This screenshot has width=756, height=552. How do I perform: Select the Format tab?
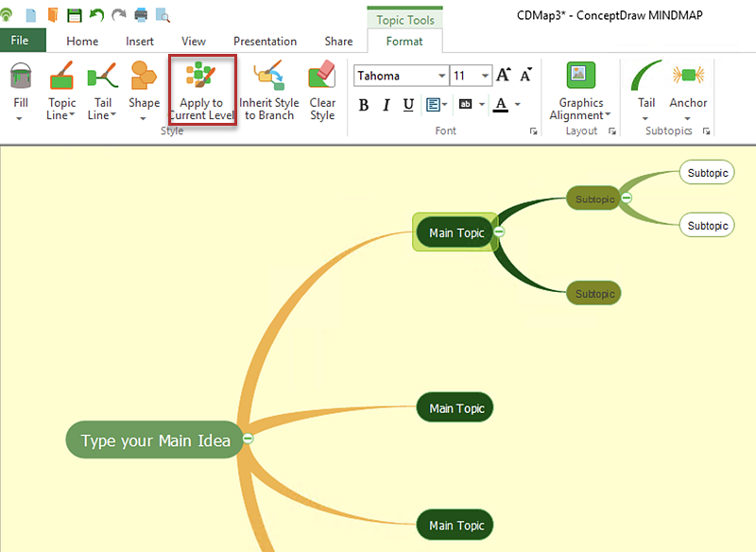pos(404,42)
